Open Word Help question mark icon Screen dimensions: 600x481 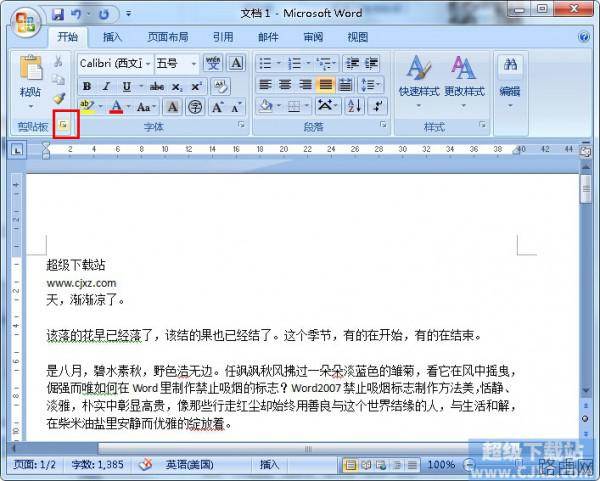click(584, 37)
